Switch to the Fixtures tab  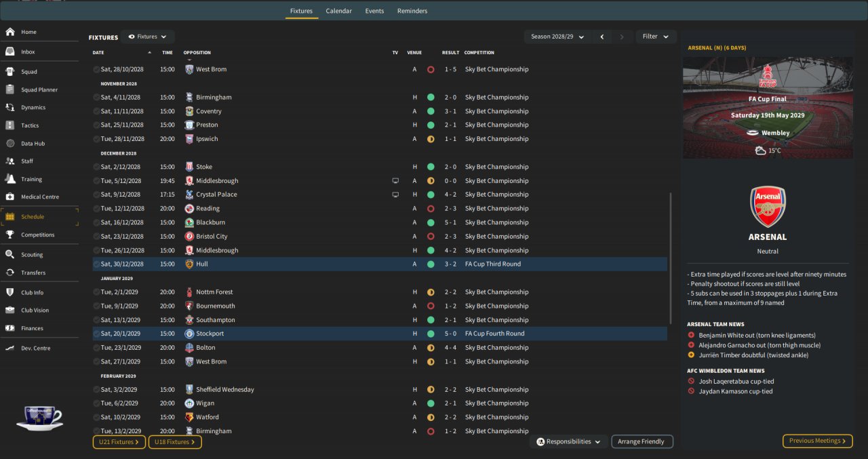301,11
